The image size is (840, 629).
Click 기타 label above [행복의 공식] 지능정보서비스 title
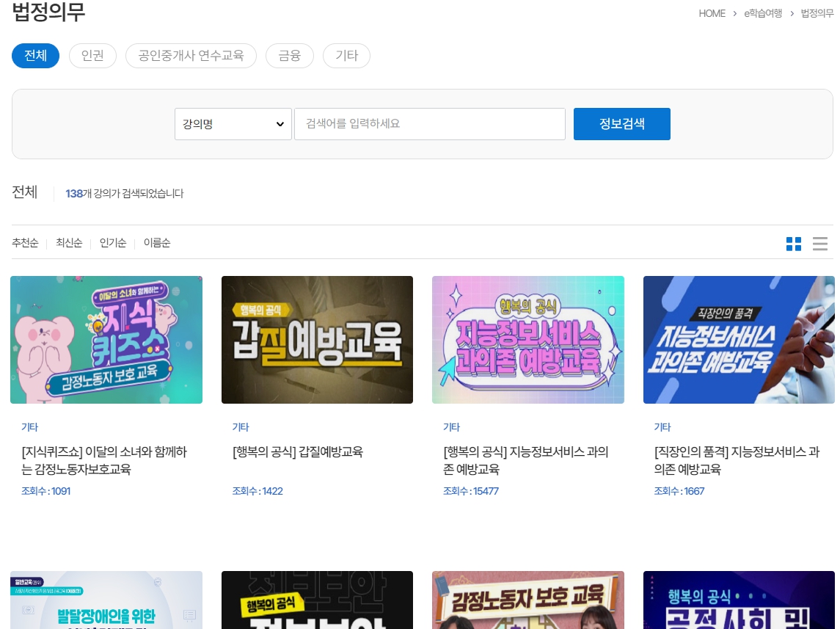tap(451, 427)
